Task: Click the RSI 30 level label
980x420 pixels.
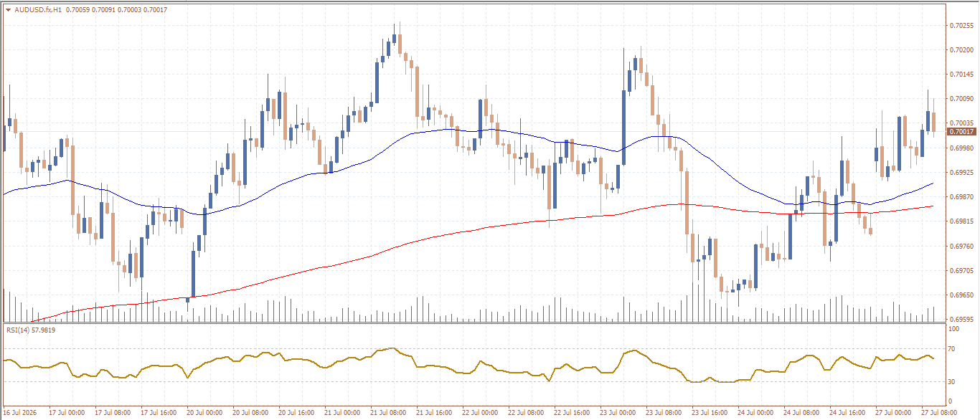Action: pyautogui.click(x=953, y=381)
